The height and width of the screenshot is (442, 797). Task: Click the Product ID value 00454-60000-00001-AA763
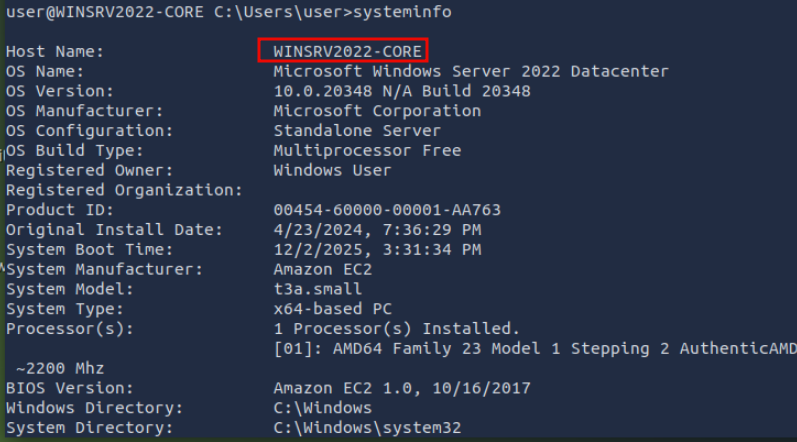click(x=386, y=210)
